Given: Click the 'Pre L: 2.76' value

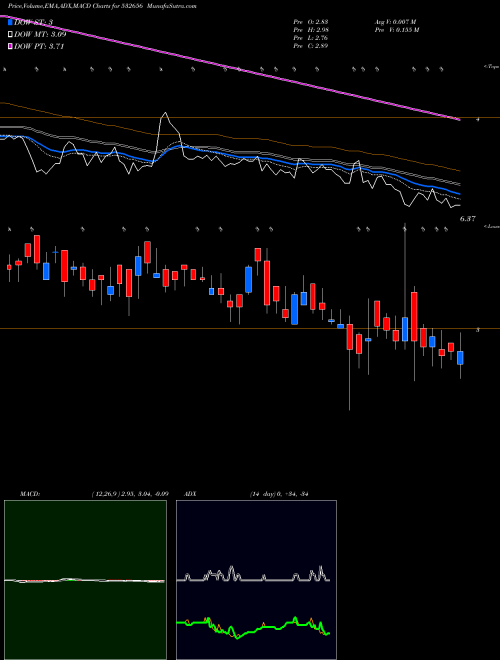Looking at the screenshot, I should pyautogui.click(x=311, y=38).
